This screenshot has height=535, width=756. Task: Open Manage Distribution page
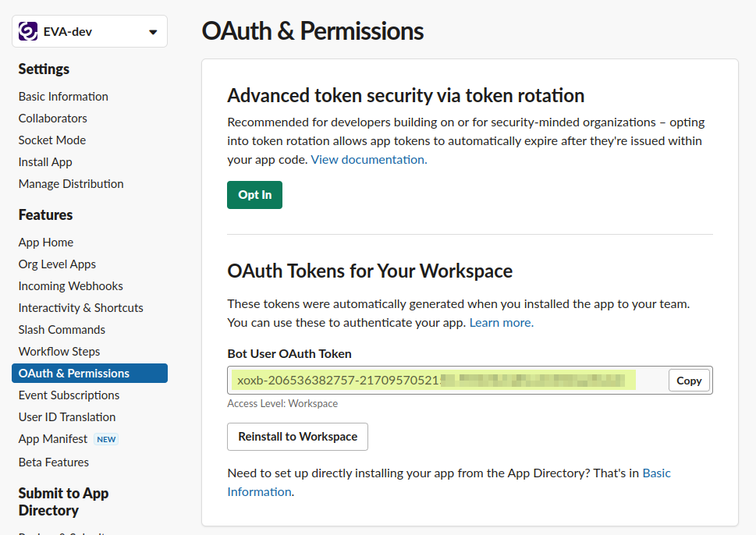(71, 184)
